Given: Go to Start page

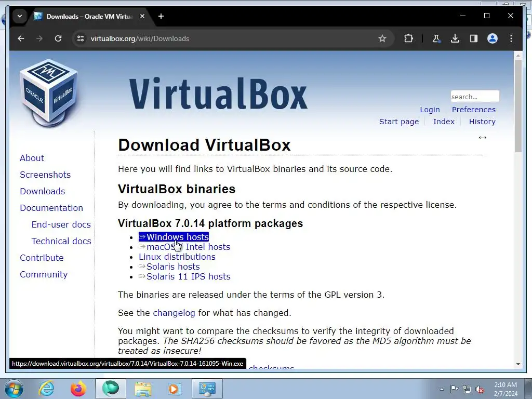Looking at the screenshot, I should 399,122.
